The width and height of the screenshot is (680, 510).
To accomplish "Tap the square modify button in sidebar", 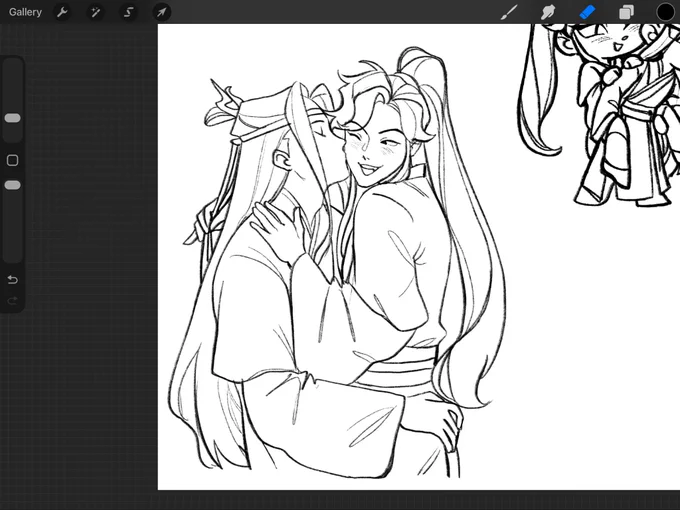I will coord(13,160).
